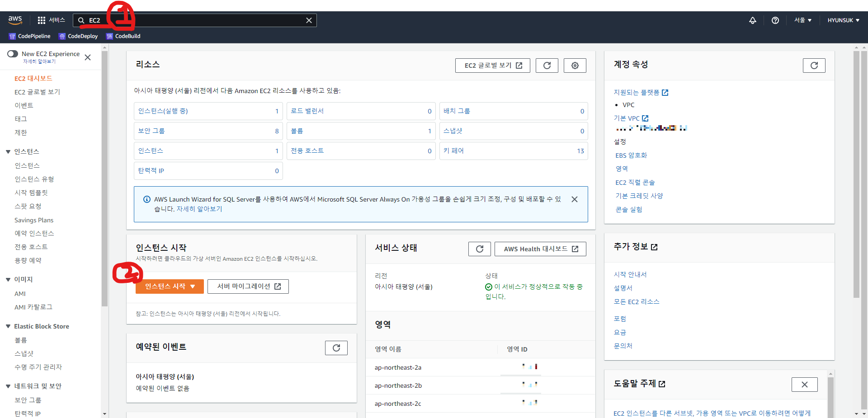Open 인스턴스 유형 in the sidebar
The width and height of the screenshot is (868, 418).
click(x=34, y=179)
